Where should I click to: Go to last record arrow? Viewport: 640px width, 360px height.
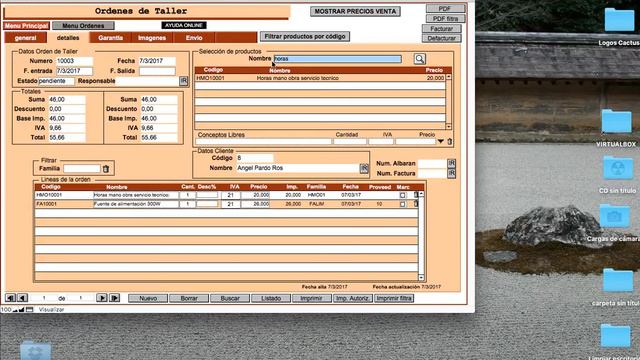tap(115, 298)
